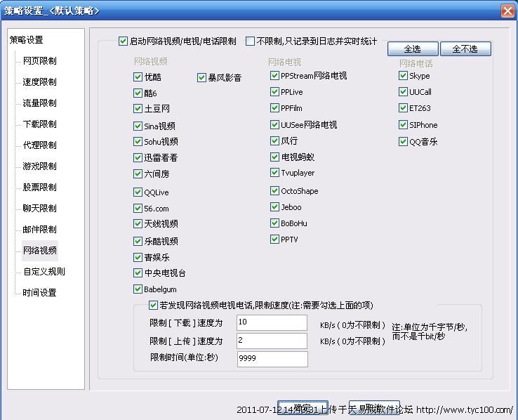Toggle Tvuplayer checkbox

coord(274,173)
